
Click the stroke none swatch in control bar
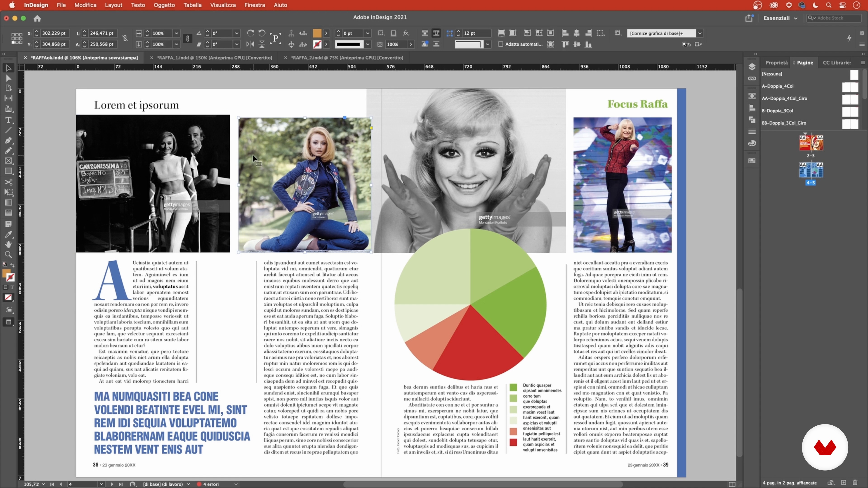[x=317, y=44]
